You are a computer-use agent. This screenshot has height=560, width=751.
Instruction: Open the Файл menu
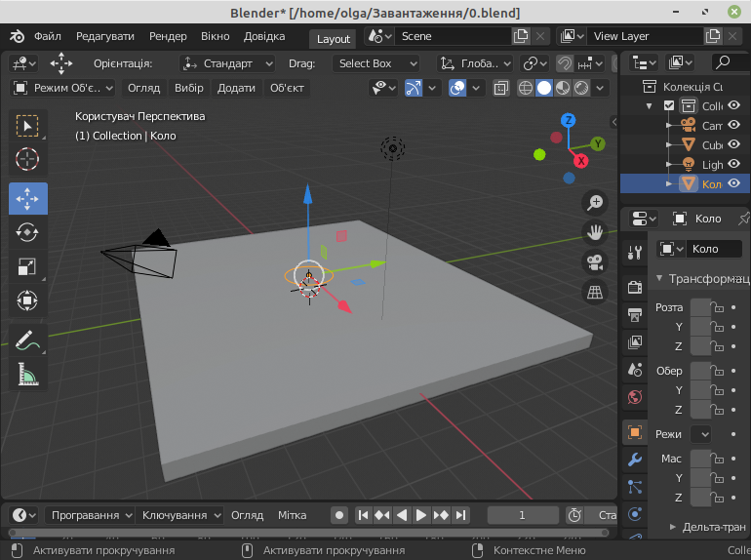pyautogui.click(x=48, y=36)
